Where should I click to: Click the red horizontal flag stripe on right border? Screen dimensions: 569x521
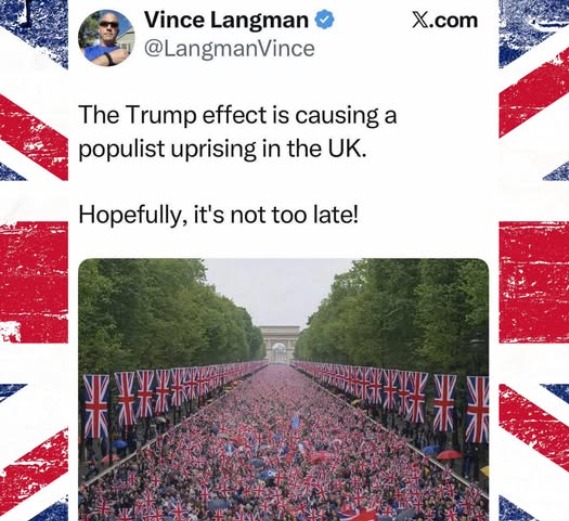point(534,282)
